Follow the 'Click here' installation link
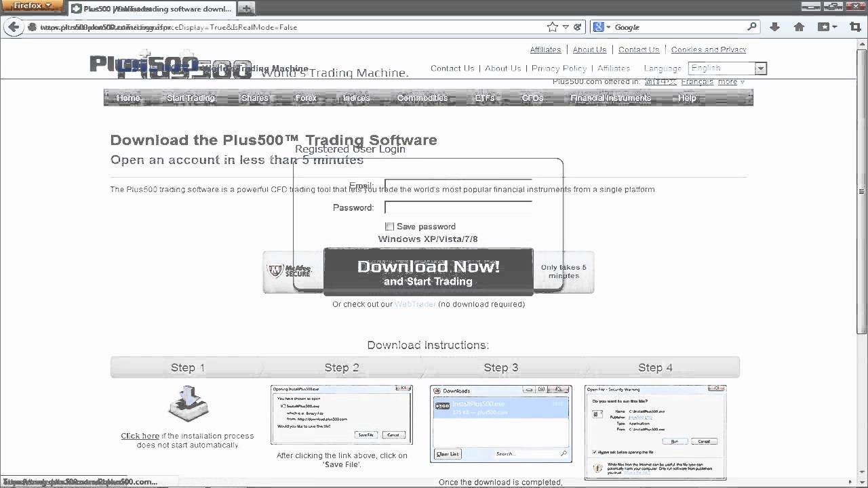This screenshot has width=868, height=488. [140, 436]
